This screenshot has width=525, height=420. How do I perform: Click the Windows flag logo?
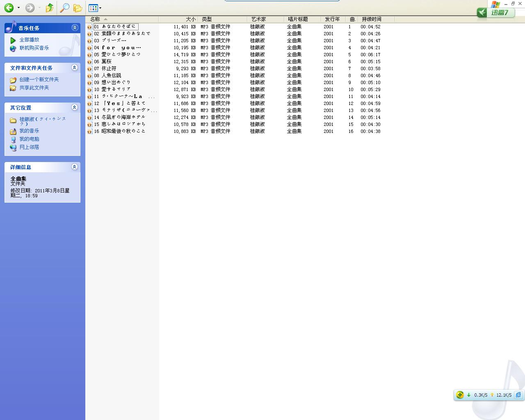point(495,4)
